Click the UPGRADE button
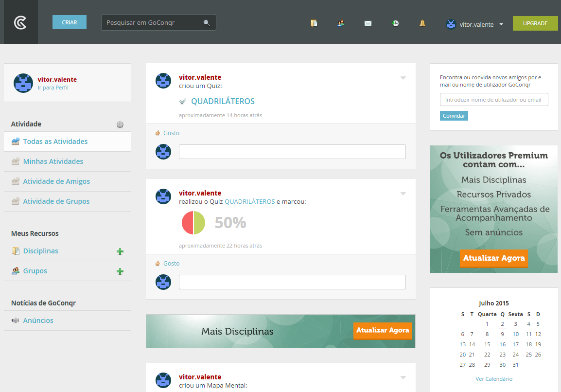 535,23
